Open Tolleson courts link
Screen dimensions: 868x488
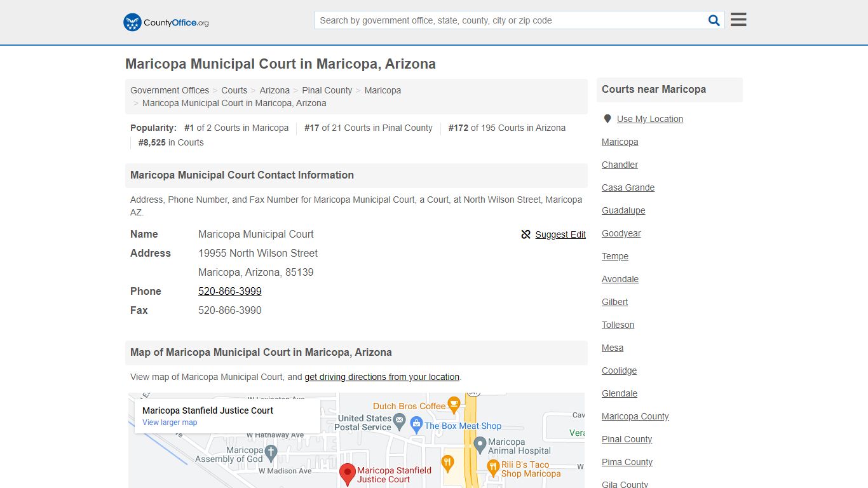tap(618, 325)
